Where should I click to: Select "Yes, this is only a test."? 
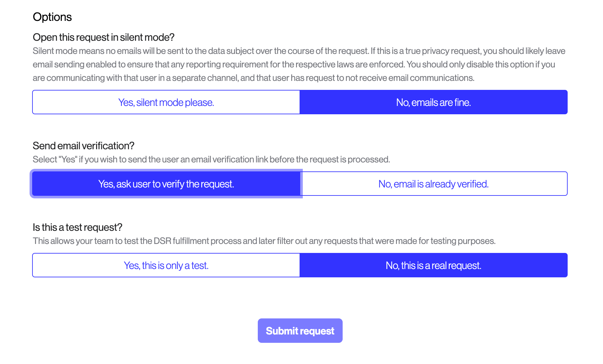[x=166, y=265]
